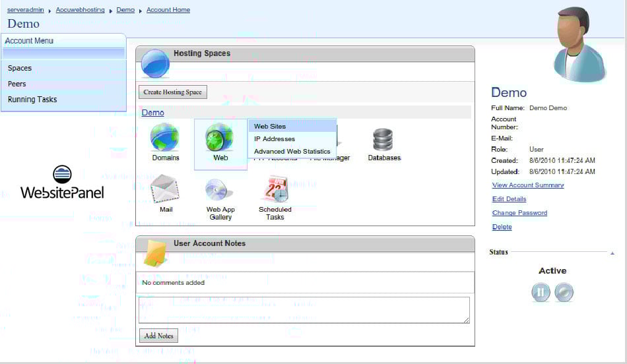Screen dimensions: 627x364
Task: Click the Delete account link
Action: point(502,227)
